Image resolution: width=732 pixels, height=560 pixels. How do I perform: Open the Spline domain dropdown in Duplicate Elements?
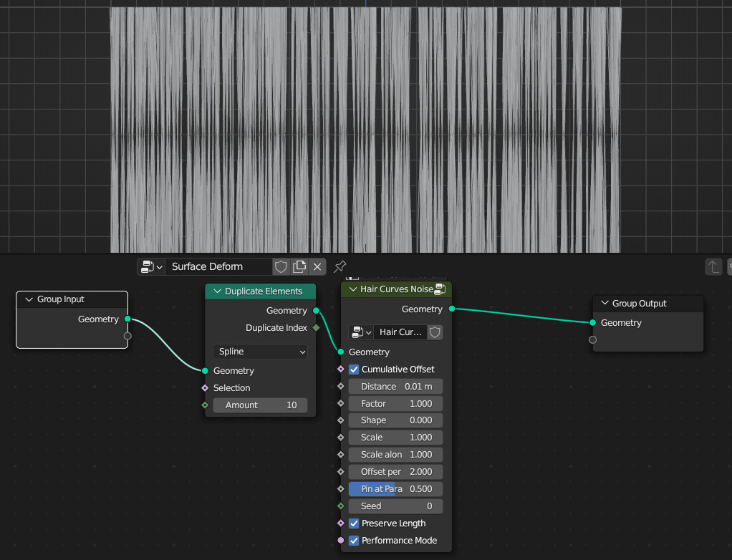point(260,352)
